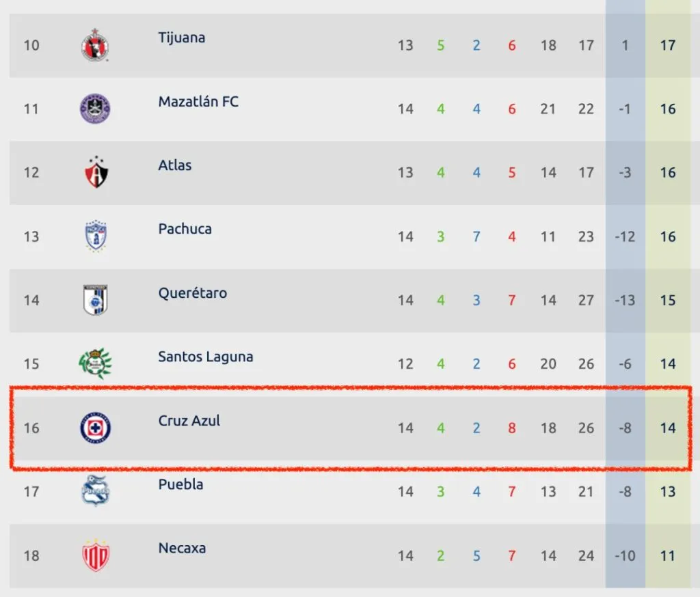Viewport: 700px width, 597px height.
Task: Open the Cruz Azul team link
Action: [189, 421]
